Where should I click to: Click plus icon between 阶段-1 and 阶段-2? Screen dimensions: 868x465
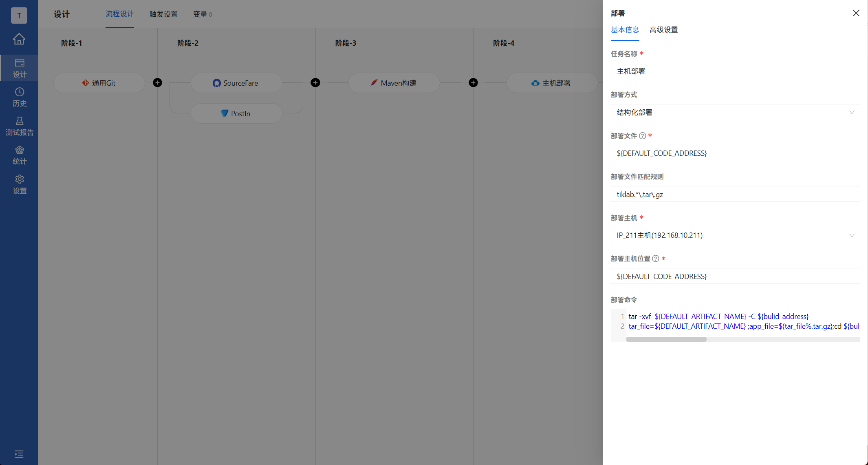tap(158, 83)
